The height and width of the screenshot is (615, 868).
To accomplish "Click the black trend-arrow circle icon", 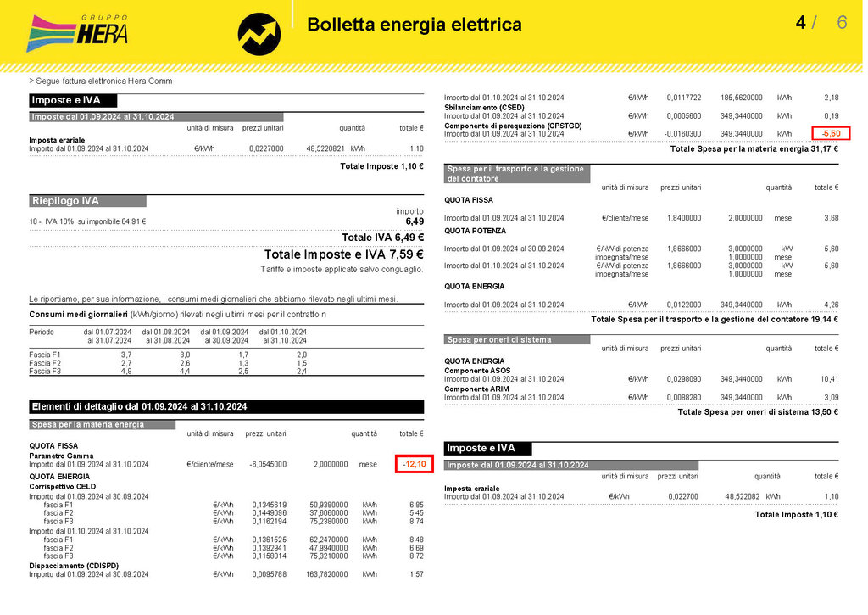I will [259, 34].
